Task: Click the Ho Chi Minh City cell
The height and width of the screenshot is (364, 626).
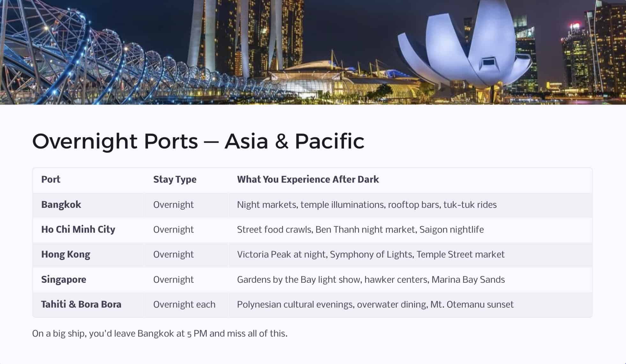Action: 78,229
